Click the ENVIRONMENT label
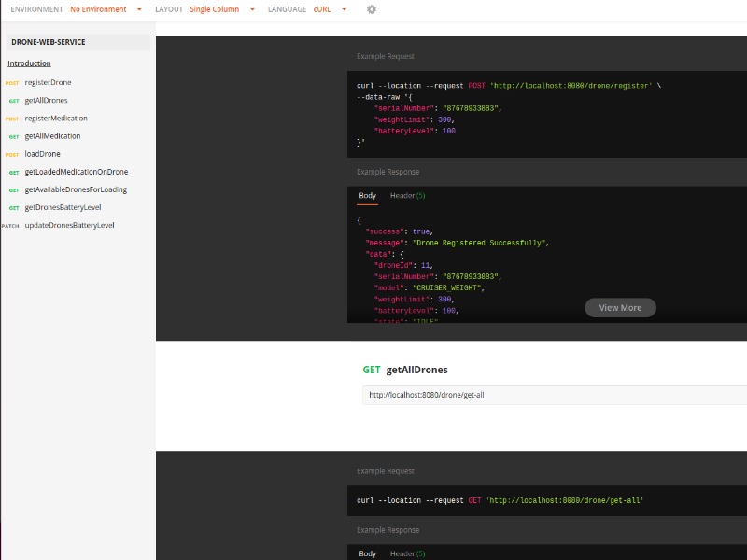747x560 pixels. tap(36, 9)
